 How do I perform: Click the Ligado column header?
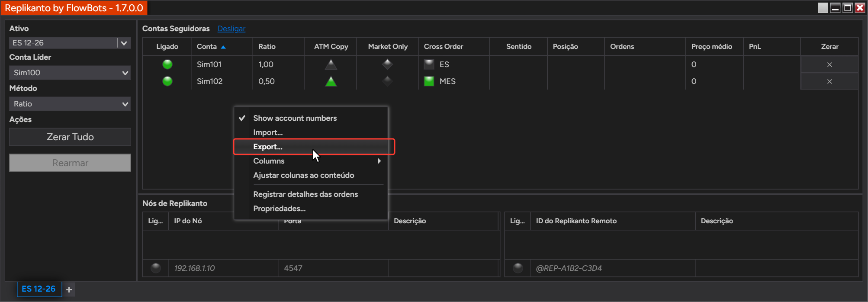167,46
